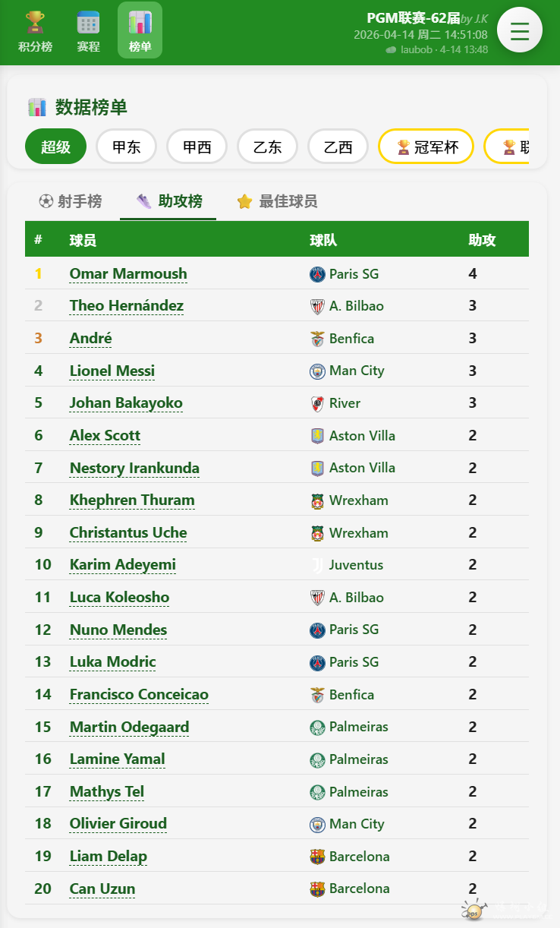Image resolution: width=560 pixels, height=928 pixels.
Task: Select the 超级 league filter
Action: coord(56,147)
